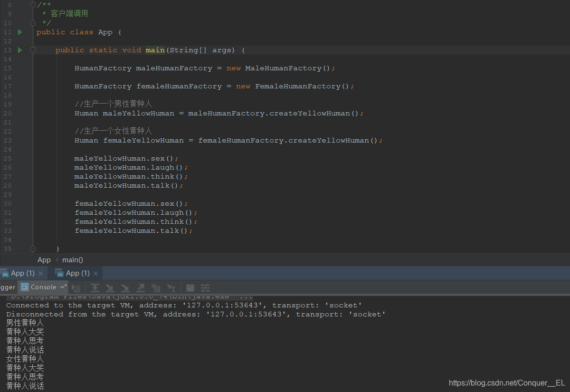Click the run gutter icon beside class App

click(20, 32)
